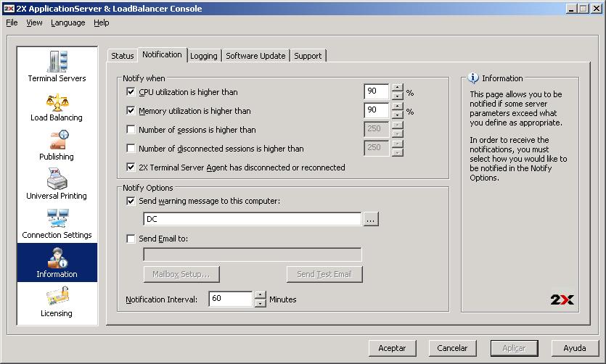
Task: Switch to the Software Update tab
Action: tap(256, 56)
